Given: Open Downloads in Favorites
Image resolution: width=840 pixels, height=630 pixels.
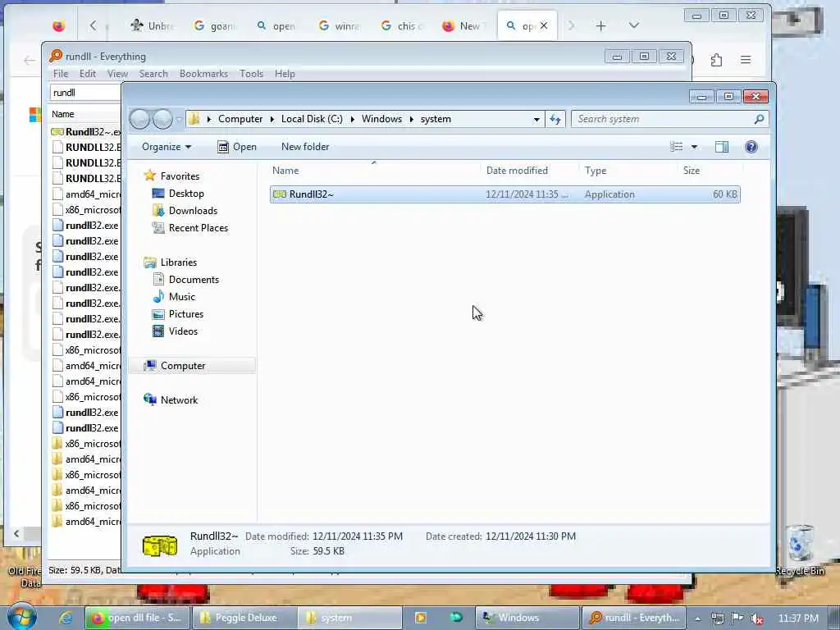Looking at the screenshot, I should 193,211.
